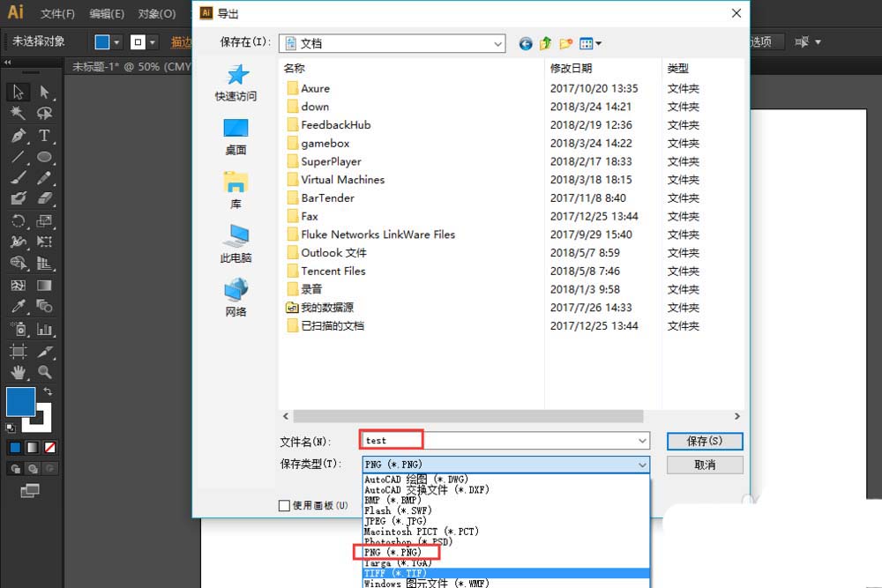
Task: Open Quick Access in sidebar
Action: coord(235,83)
